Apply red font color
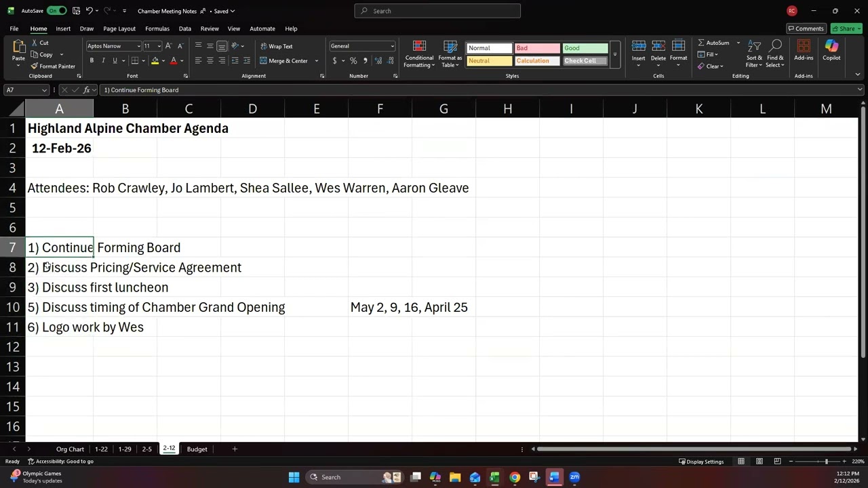Screen dimensions: 868x488 tap(174, 60)
